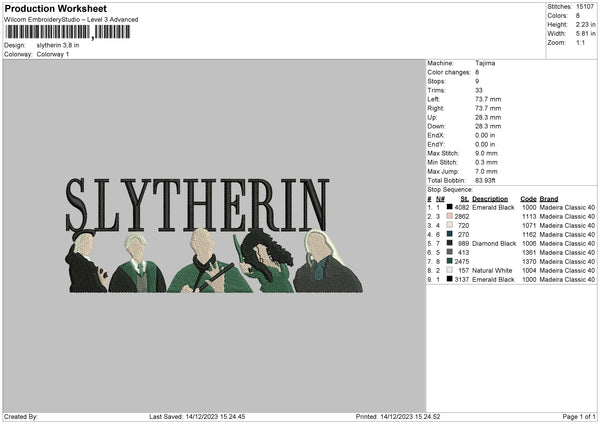Select the 'EndY:' label
The width and height of the screenshot is (600, 424).
[x=436, y=144]
